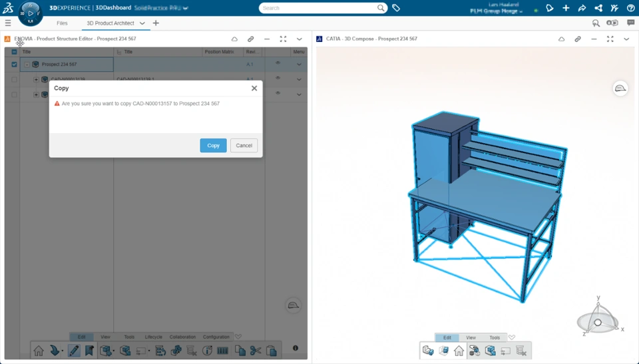Open the tools scissors icon in top bar
639x364 pixels.
(x=614, y=8)
